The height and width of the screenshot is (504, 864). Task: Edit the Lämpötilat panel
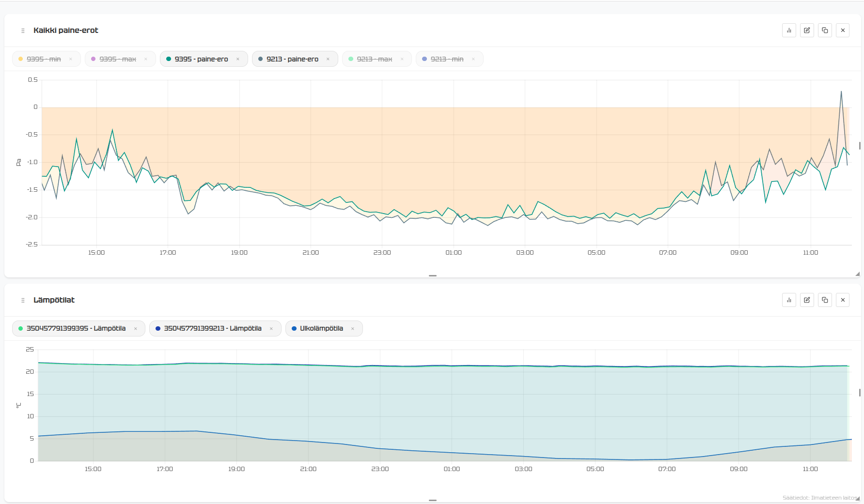pos(807,300)
